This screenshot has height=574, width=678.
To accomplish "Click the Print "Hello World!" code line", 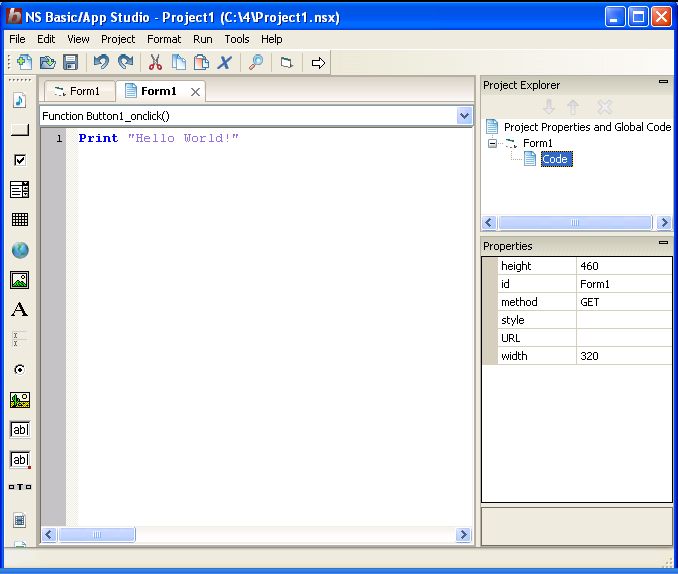I will click(x=158, y=138).
